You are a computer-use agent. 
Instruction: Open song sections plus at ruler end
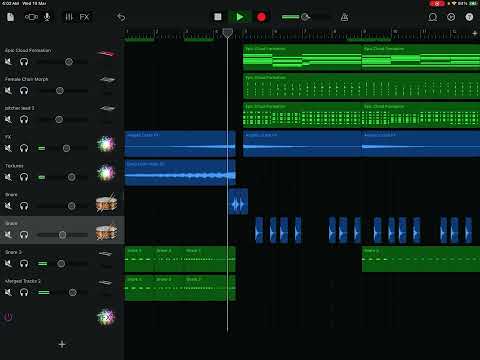(x=475, y=33)
